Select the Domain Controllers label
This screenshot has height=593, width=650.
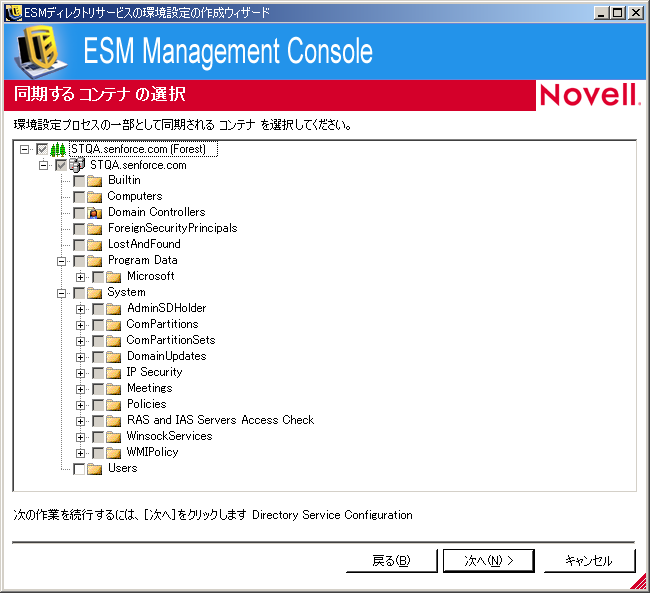(x=157, y=212)
